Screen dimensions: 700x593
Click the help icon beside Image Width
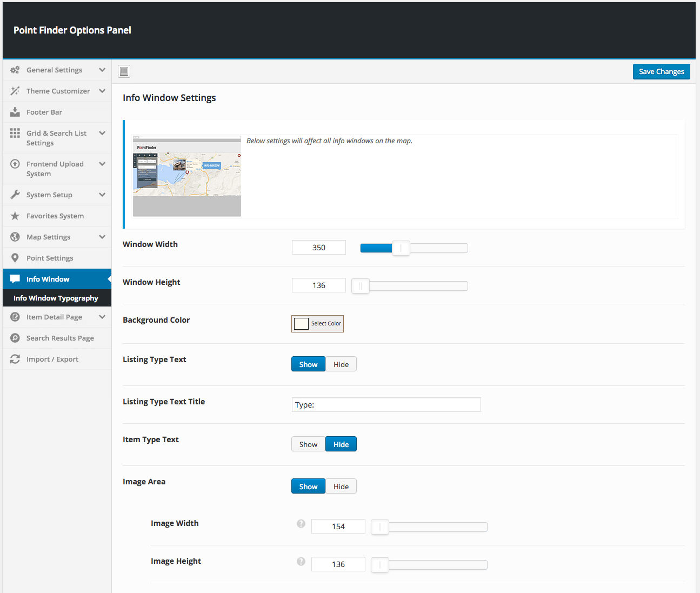tap(301, 523)
